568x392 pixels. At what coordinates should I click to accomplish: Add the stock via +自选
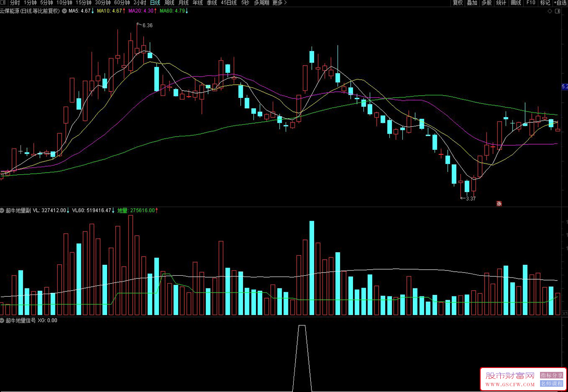point(561,3)
